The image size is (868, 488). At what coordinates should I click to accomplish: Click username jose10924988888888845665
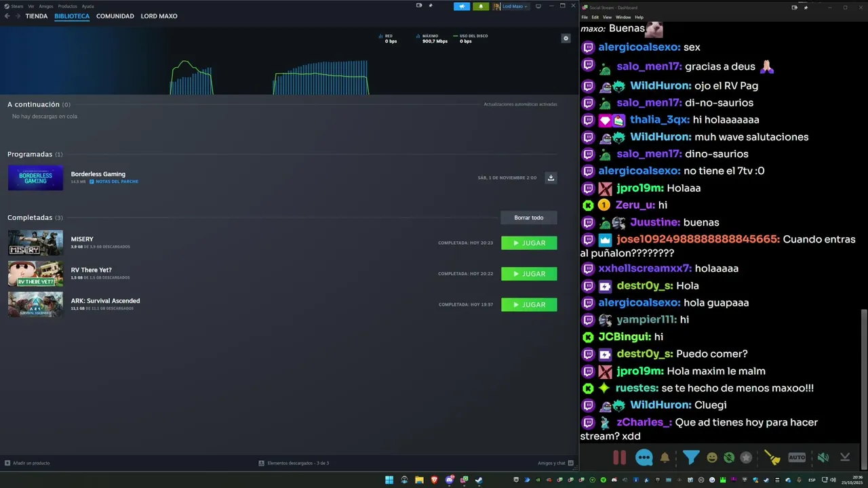[x=698, y=239]
